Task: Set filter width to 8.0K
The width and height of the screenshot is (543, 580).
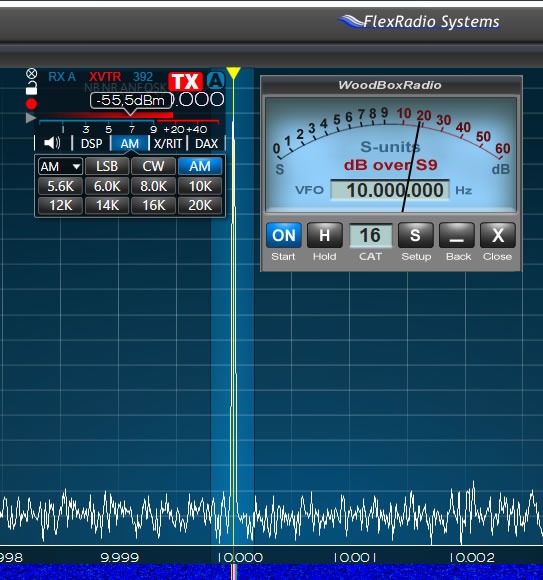Action: coord(153,186)
